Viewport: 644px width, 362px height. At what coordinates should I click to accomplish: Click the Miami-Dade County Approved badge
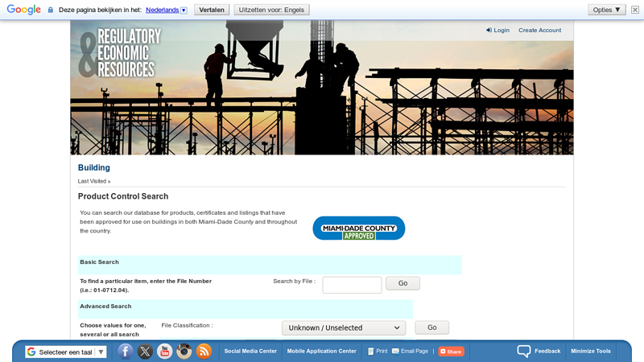click(x=358, y=228)
